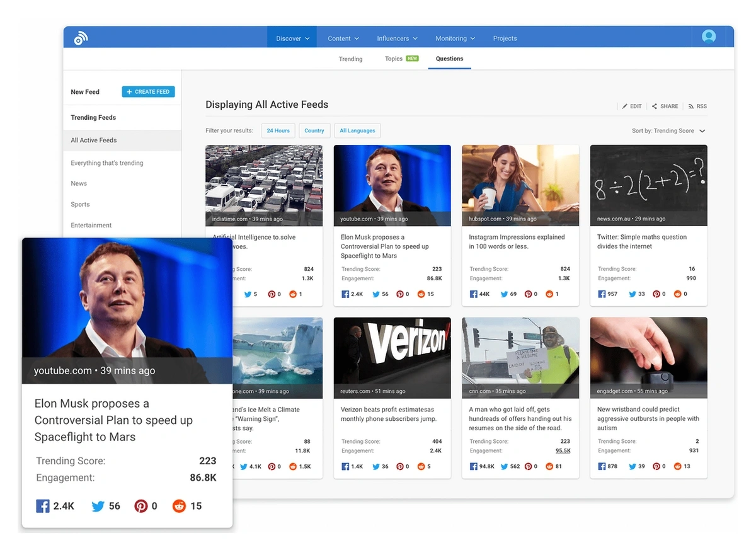
Task: Click Facebook icon in enlarged Elon Musk popup
Action: (43, 506)
